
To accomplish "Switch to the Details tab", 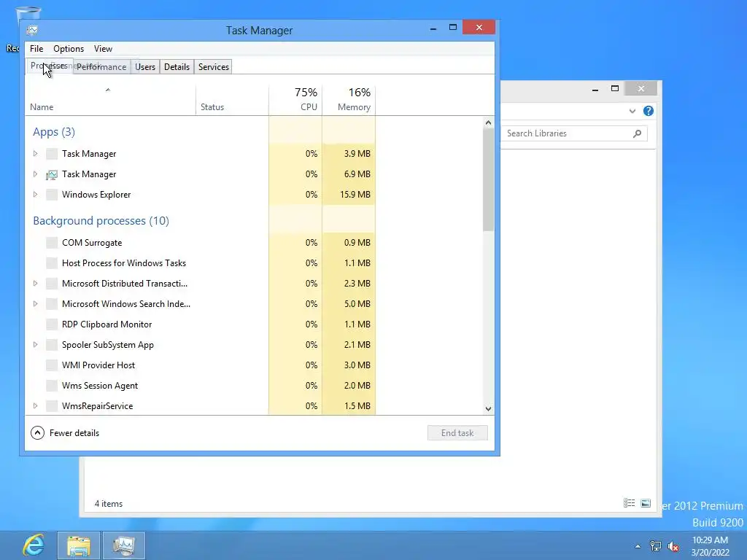I will pos(177,67).
